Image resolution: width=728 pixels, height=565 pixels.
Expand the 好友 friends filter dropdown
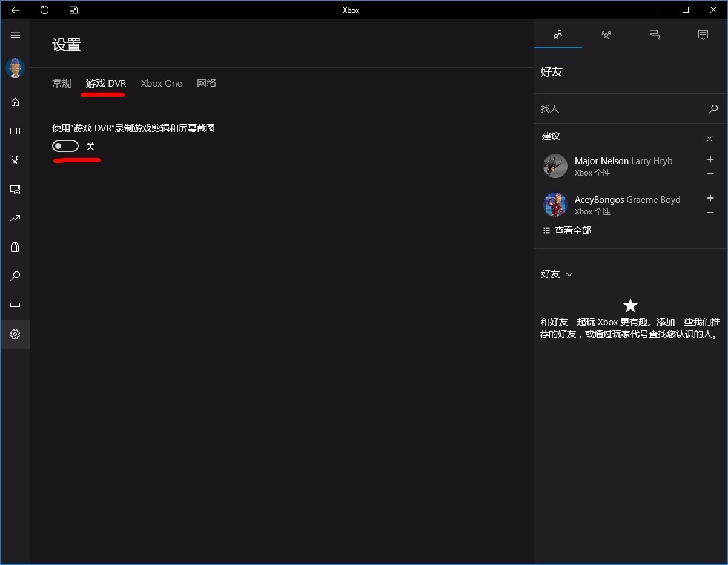pyautogui.click(x=557, y=274)
